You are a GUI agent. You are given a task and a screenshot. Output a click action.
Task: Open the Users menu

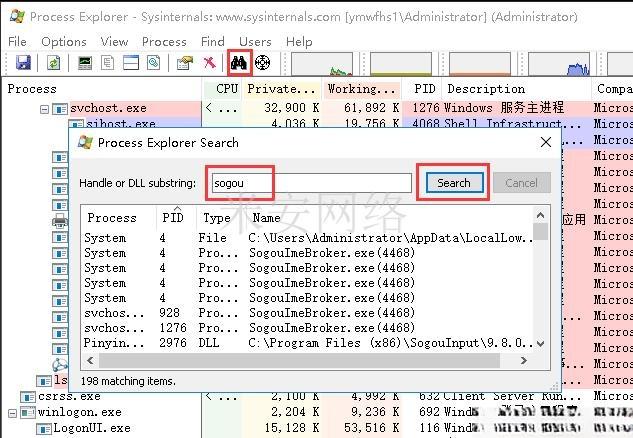point(255,42)
